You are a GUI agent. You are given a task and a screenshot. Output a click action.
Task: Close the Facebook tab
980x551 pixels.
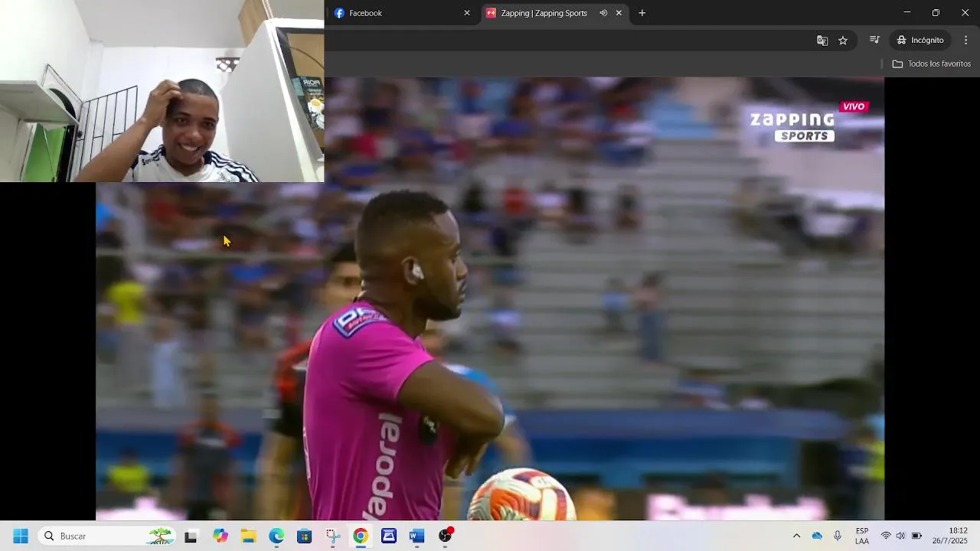(467, 13)
